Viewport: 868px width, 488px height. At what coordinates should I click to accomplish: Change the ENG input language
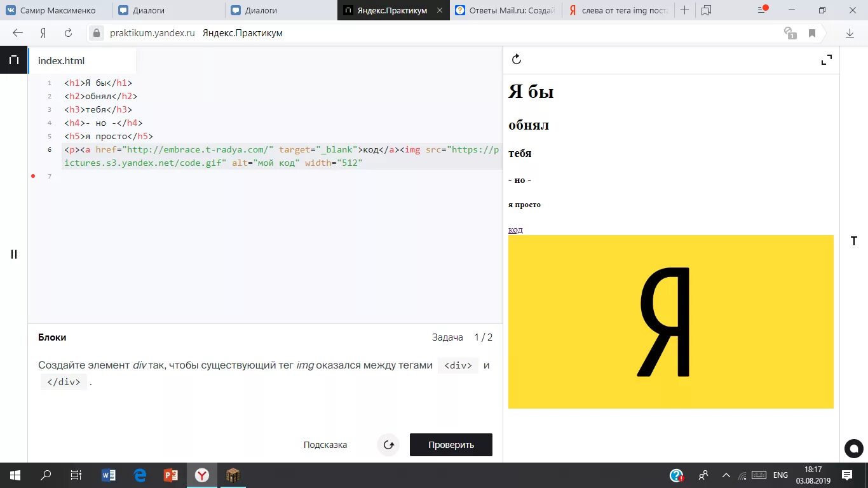pos(780,475)
